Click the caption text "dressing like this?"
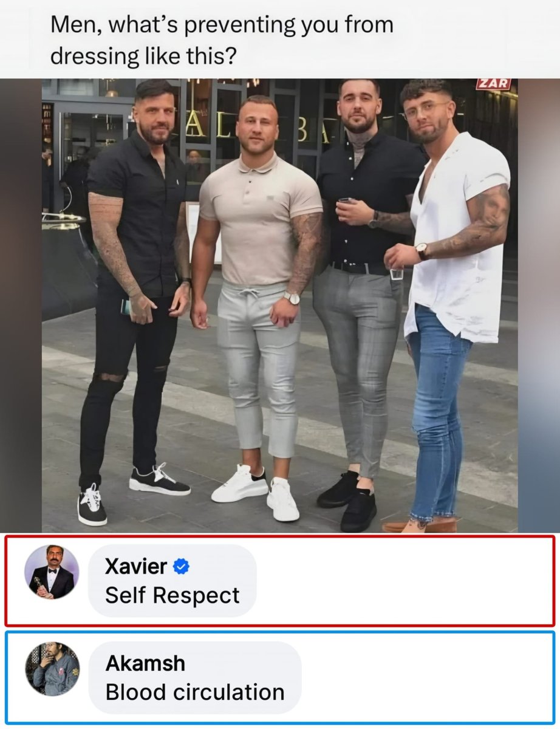The height and width of the screenshot is (729, 560). click(143, 56)
